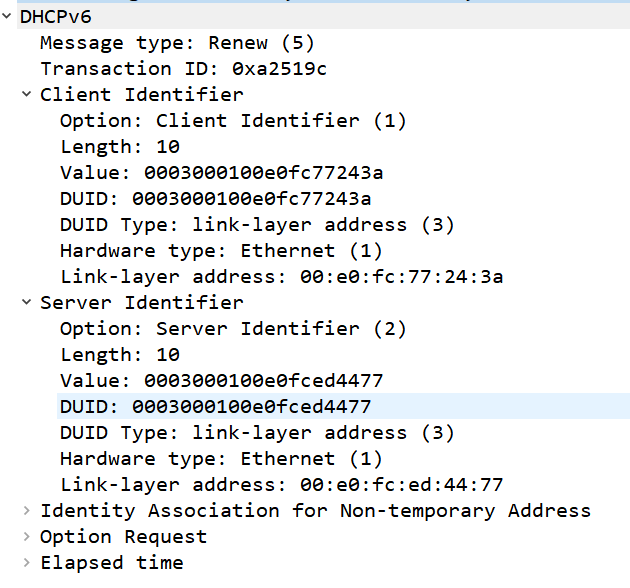Viewport: 630px width, 588px height.
Task: Select client Value 0003000100e0fc77243a row
Action: (x=221, y=173)
